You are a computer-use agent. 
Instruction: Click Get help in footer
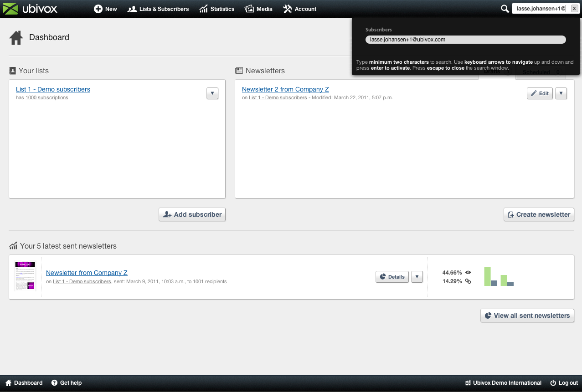click(67, 383)
